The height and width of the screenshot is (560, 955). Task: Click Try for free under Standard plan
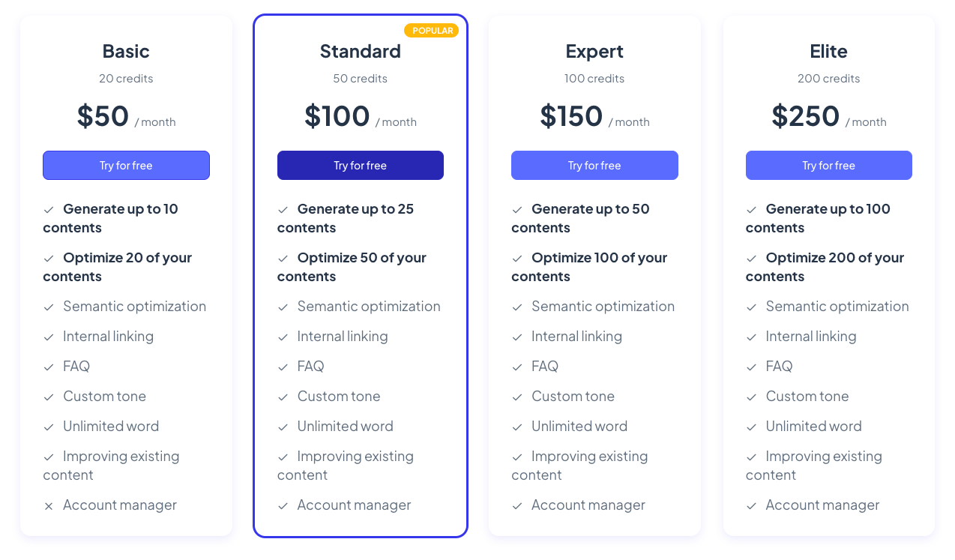click(x=360, y=166)
